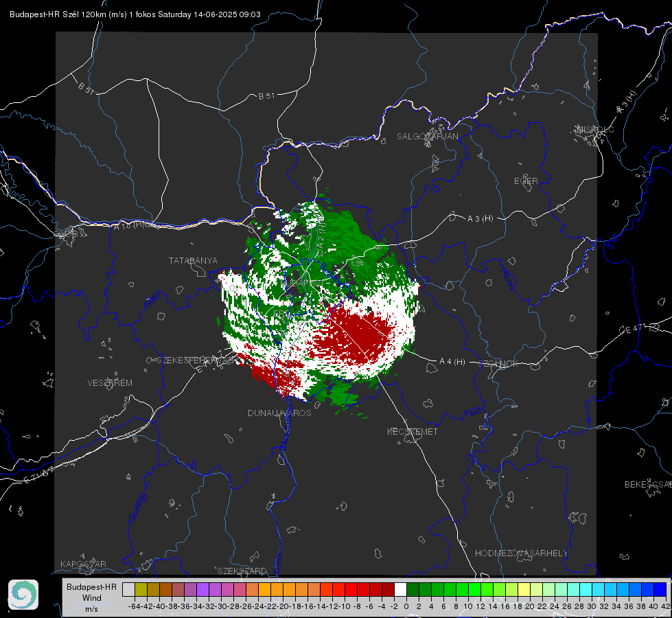Click the 'Pest' county label in blue
This screenshot has width=672, height=618.
click(473, 413)
